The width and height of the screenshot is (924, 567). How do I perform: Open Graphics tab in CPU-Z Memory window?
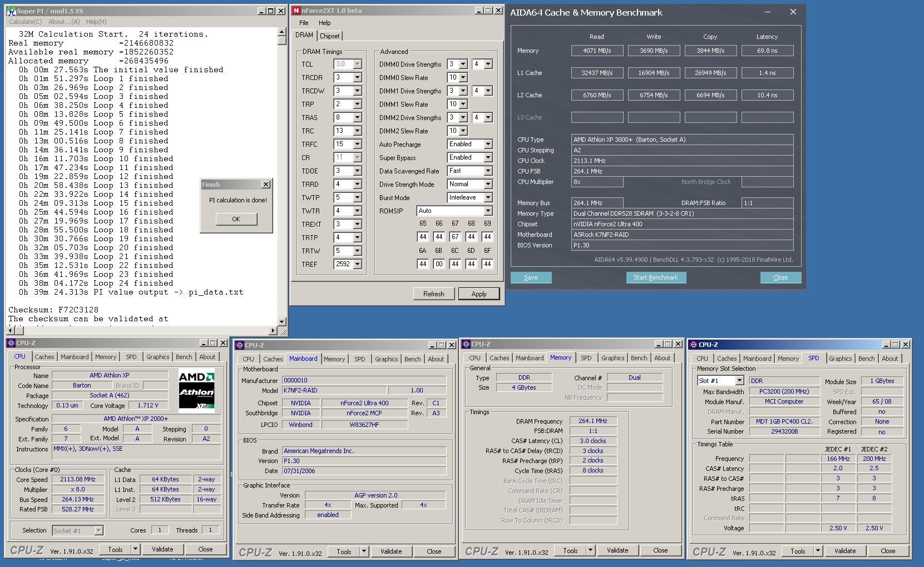pyautogui.click(x=612, y=358)
